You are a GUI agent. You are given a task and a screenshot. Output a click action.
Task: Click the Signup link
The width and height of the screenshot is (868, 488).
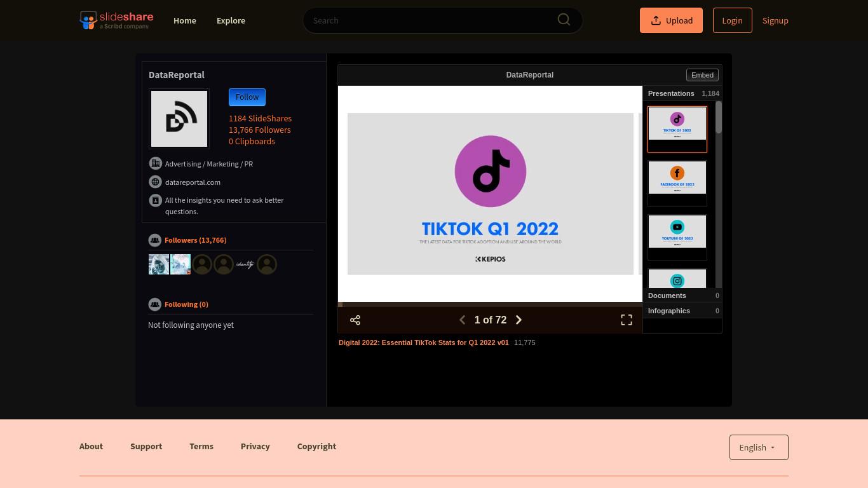click(775, 20)
